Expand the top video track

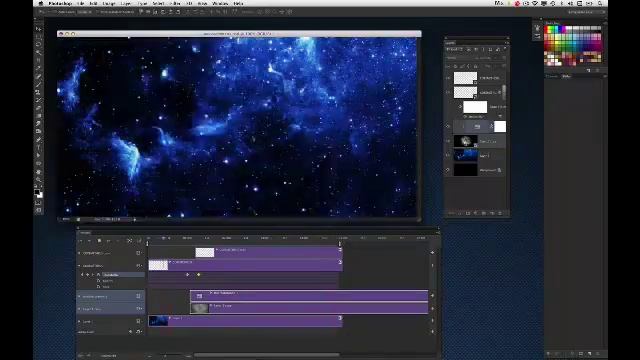pyautogui.click(x=79, y=253)
